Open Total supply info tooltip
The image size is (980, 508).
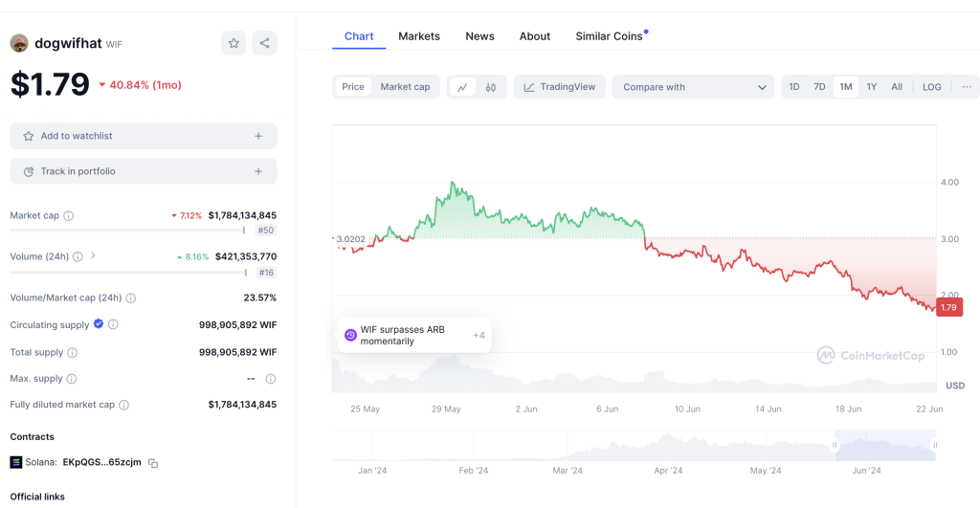[x=73, y=352]
